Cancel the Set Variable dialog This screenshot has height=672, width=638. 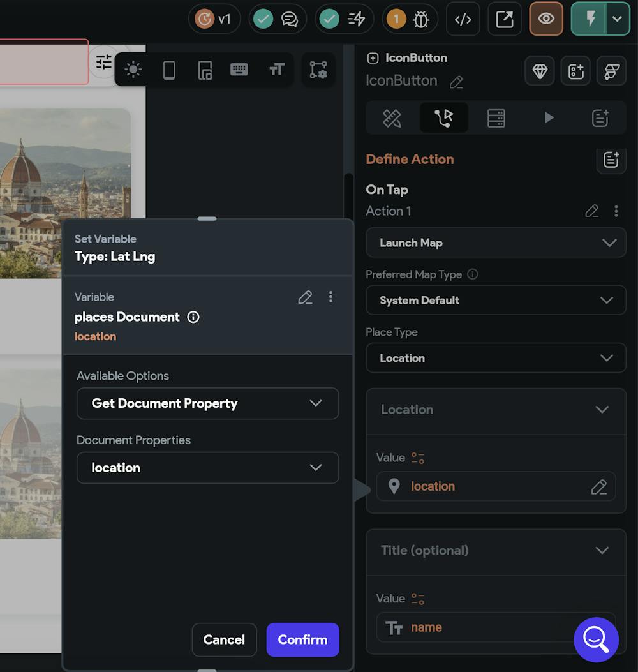point(224,639)
